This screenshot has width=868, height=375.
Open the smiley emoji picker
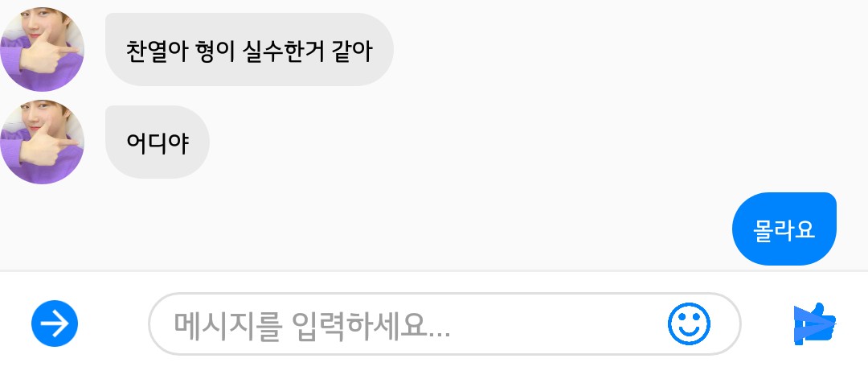click(x=689, y=323)
